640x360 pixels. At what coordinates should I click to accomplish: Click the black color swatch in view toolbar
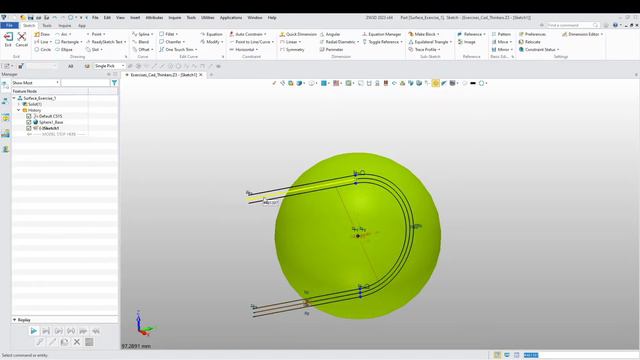[473, 83]
